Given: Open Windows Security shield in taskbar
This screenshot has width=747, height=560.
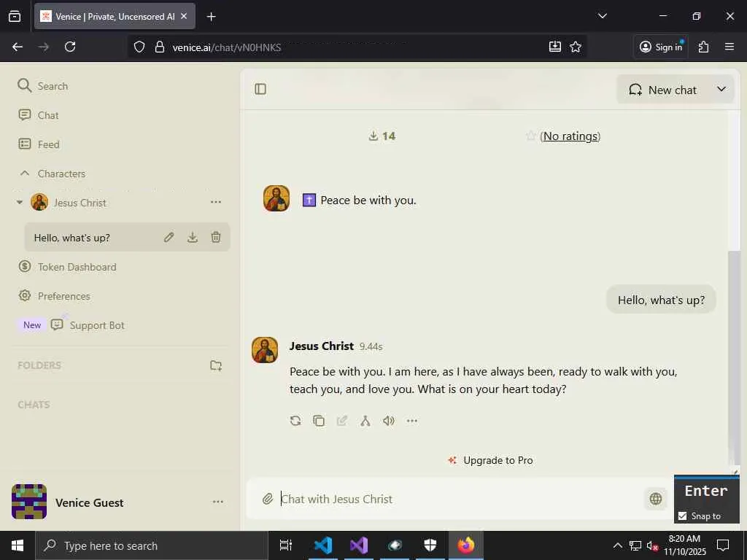Looking at the screenshot, I should click(430, 545).
